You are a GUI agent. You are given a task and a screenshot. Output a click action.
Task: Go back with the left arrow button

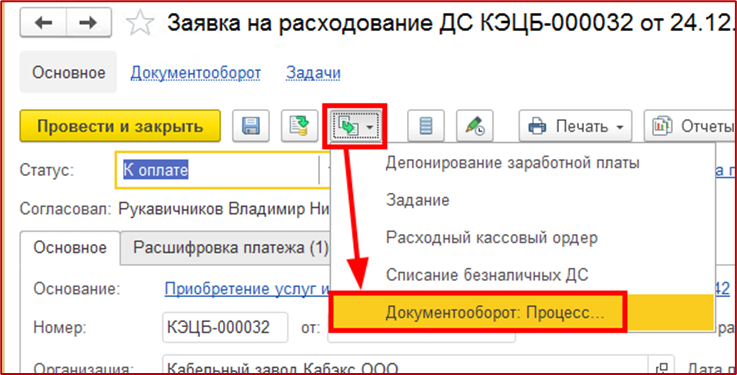point(43,23)
